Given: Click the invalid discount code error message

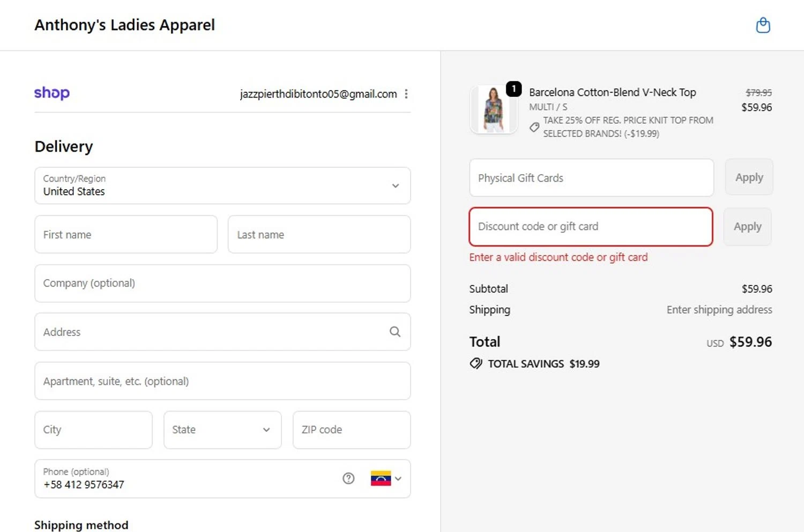Looking at the screenshot, I should [559, 257].
